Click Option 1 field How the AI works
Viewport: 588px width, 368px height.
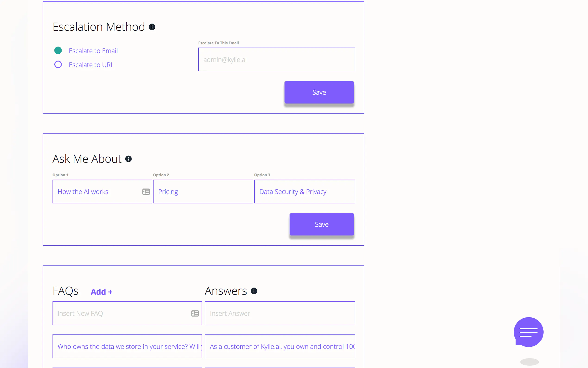(x=97, y=192)
